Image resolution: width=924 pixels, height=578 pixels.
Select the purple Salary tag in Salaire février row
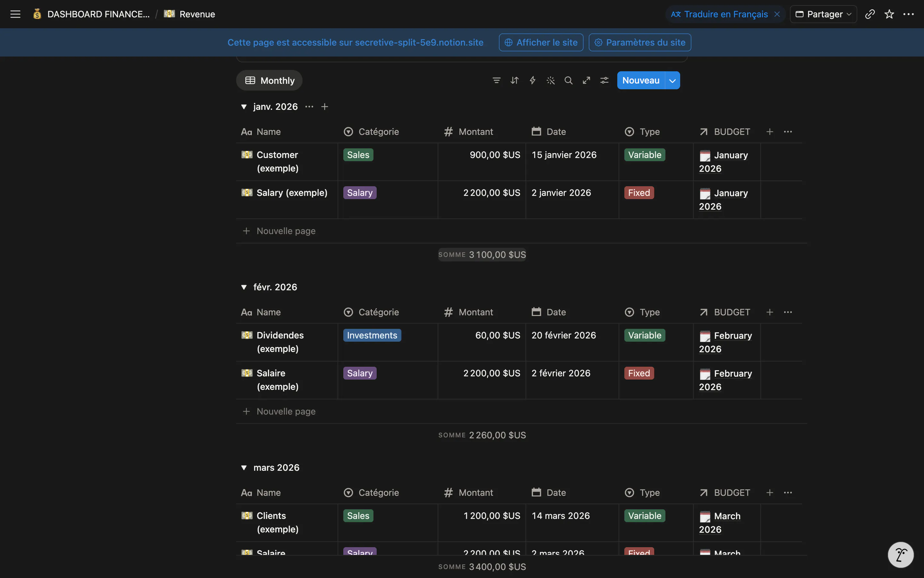click(360, 373)
